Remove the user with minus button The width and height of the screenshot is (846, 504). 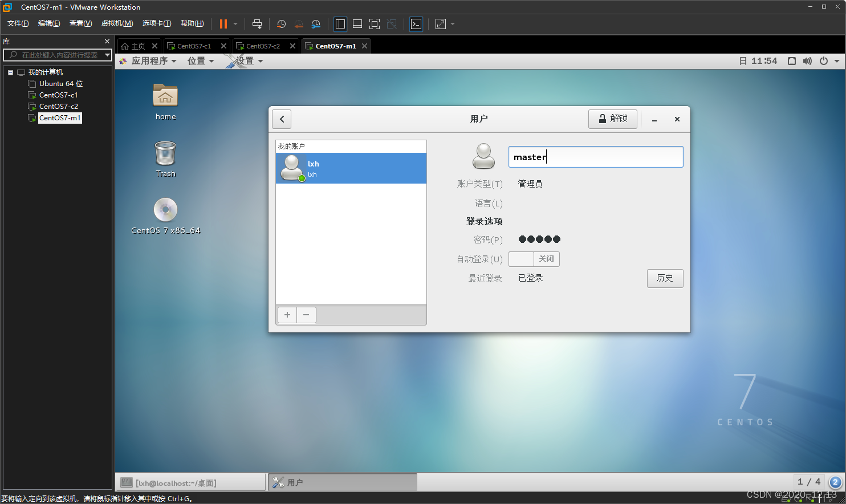click(x=306, y=315)
